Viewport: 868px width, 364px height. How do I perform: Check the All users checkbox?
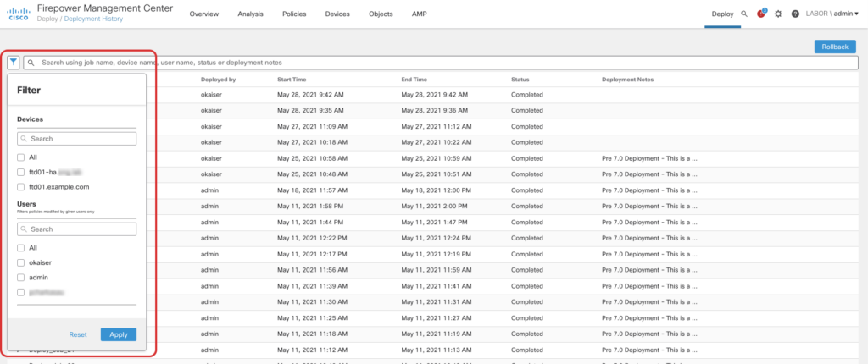(x=21, y=248)
